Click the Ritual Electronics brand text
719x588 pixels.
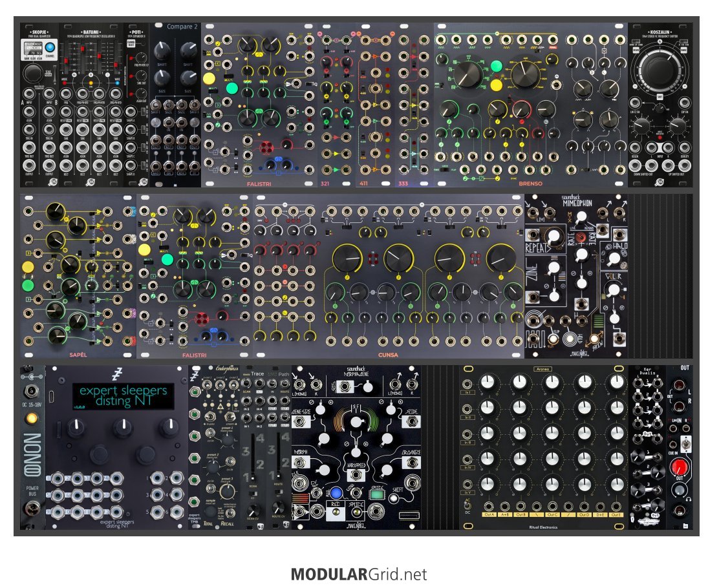pos(543,527)
